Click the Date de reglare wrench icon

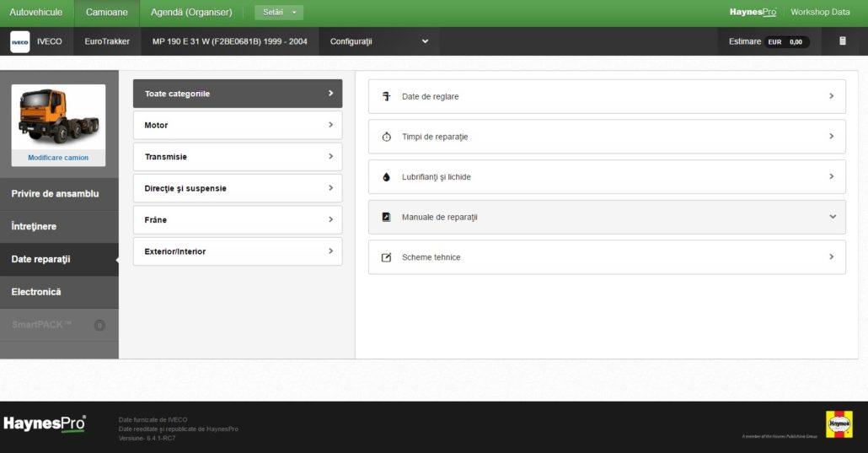tap(387, 96)
